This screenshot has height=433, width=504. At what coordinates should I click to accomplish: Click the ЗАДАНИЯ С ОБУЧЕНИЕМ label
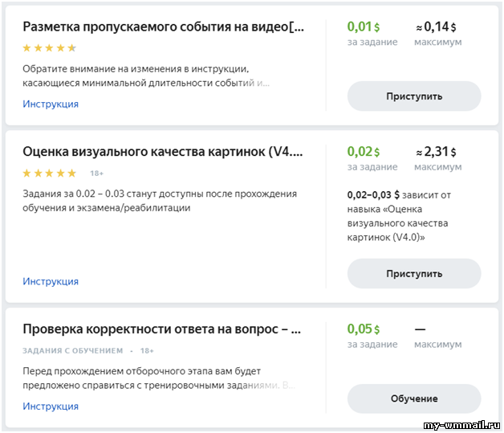(x=73, y=350)
